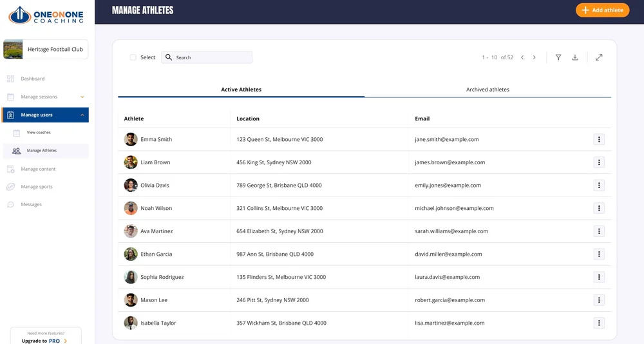The height and width of the screenshot is (344, 644).
Task: Switch to Archived athletes tab
Action: point(488,90)
